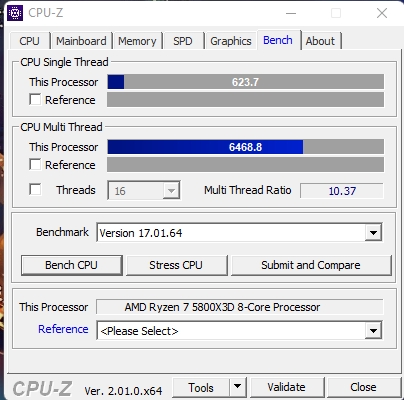The width and height of the screenshot is (404, 400).
Task: Expand the Reference processor dropdown
Action: pos(373,331)
